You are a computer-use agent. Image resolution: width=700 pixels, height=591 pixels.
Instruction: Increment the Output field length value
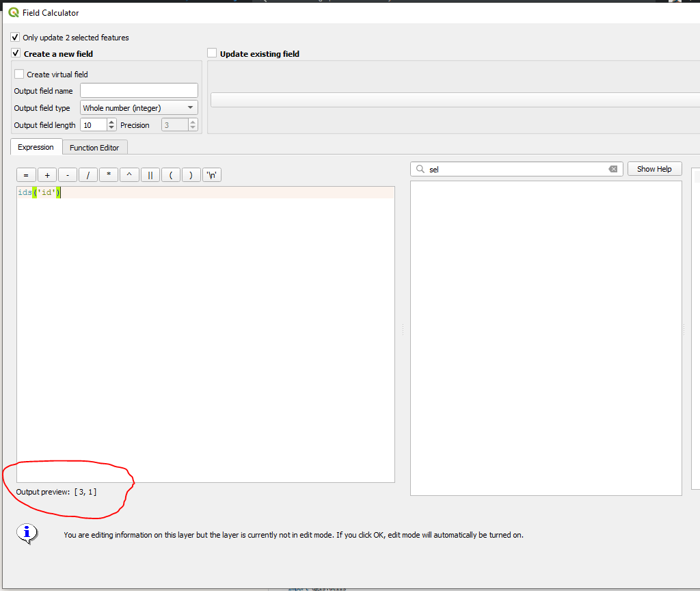tap(110, 121)
